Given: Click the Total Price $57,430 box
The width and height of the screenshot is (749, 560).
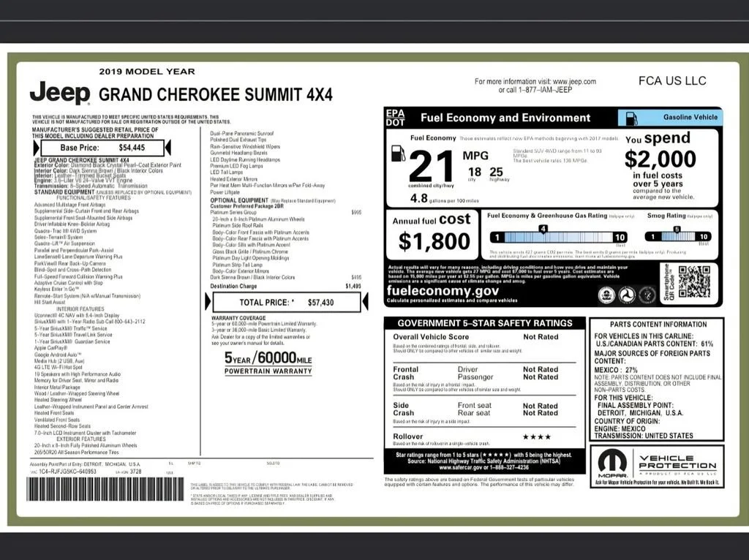Looking at the screenshot, I should (x=287, y=302).
